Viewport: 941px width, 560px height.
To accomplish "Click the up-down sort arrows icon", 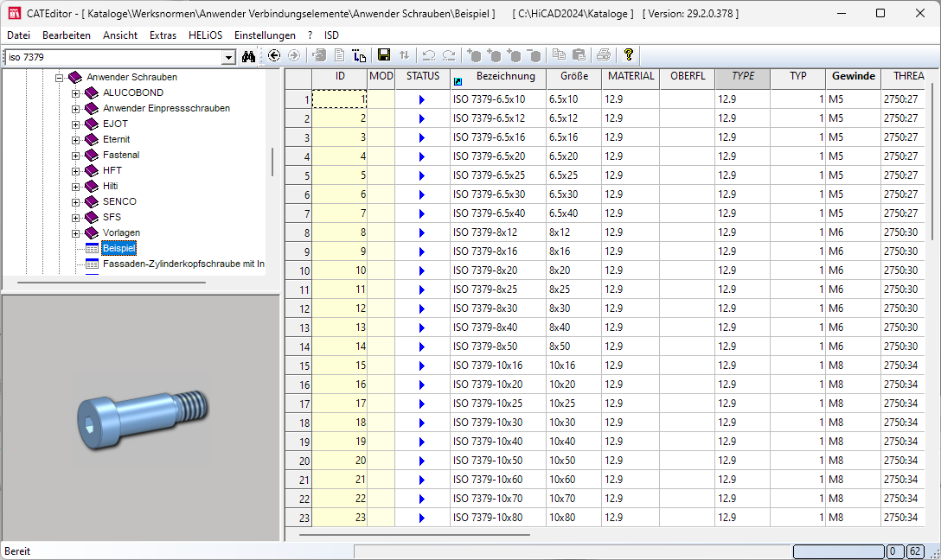I will coord(404,55).
